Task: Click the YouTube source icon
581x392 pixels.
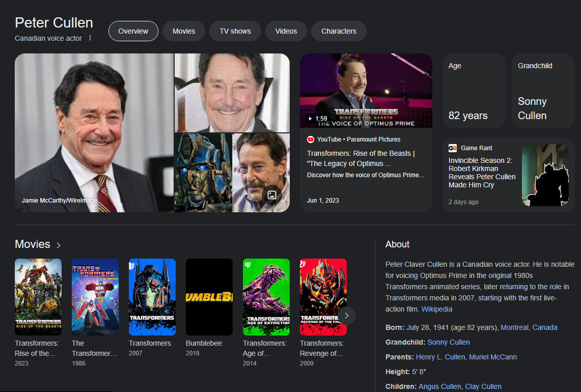Action: (x=311, y=139)
